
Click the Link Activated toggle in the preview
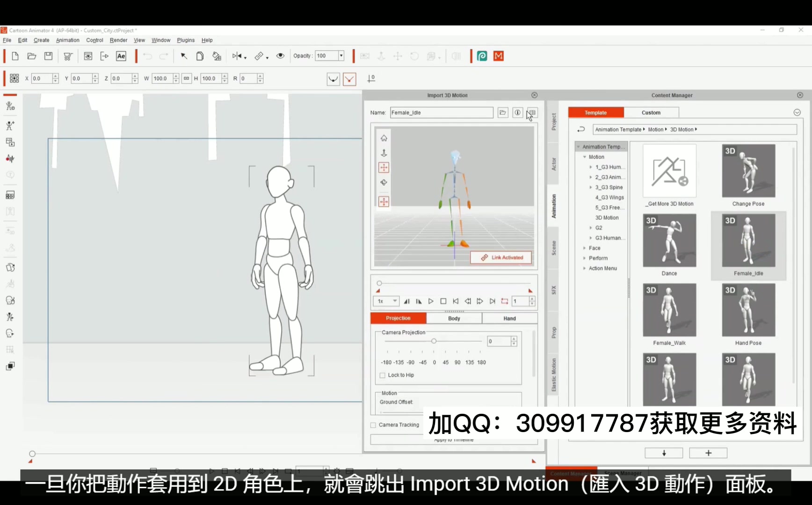point(500,257)
